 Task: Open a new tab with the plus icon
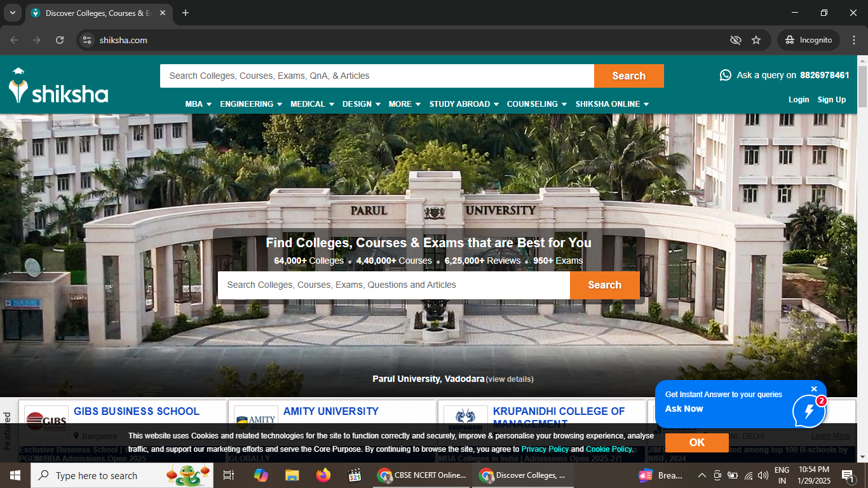[x=186, y=13]
